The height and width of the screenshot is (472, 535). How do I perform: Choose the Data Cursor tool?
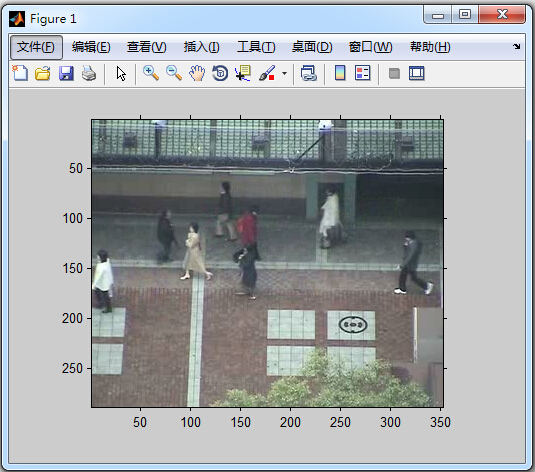(243, 73)
